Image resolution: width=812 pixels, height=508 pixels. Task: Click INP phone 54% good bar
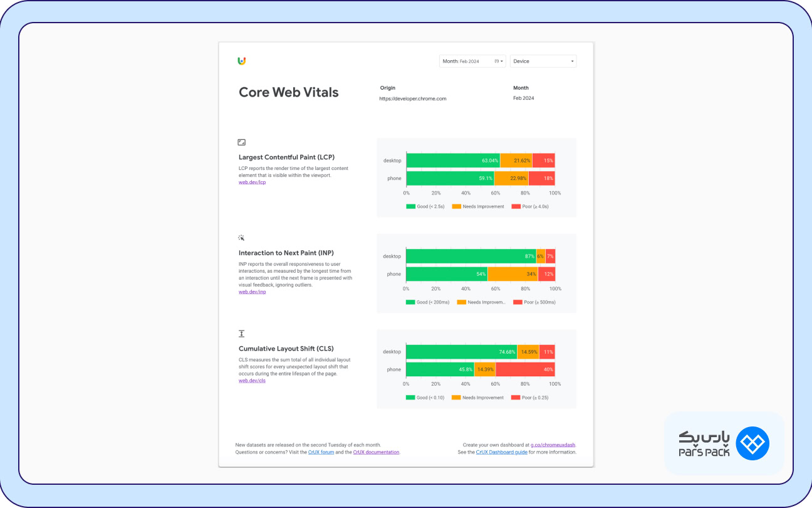[x=447, y=273]
